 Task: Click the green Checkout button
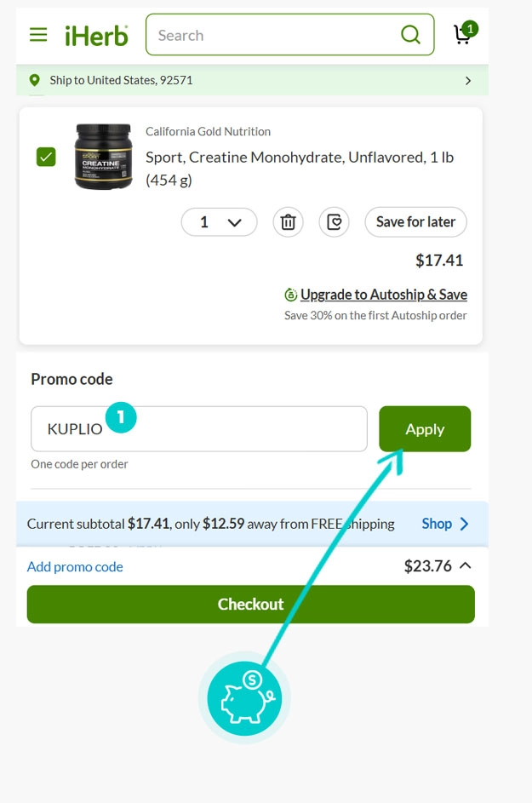point(250,604)
